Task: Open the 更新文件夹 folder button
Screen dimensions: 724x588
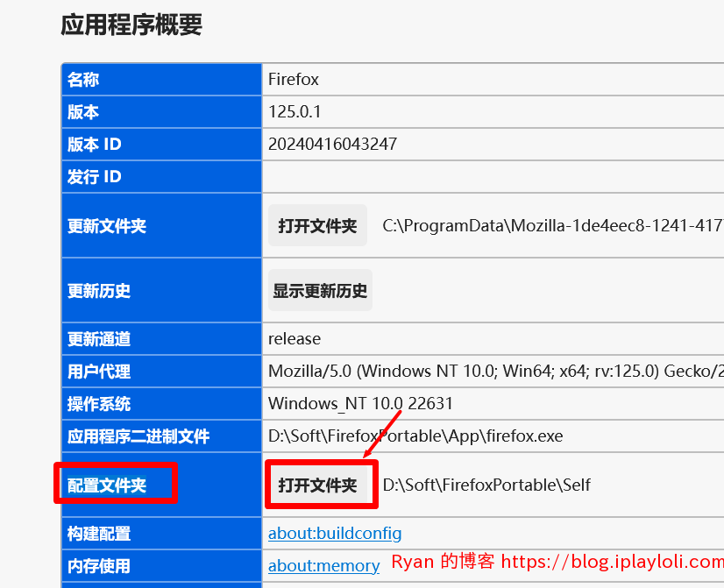Action: tap(317, 225)
